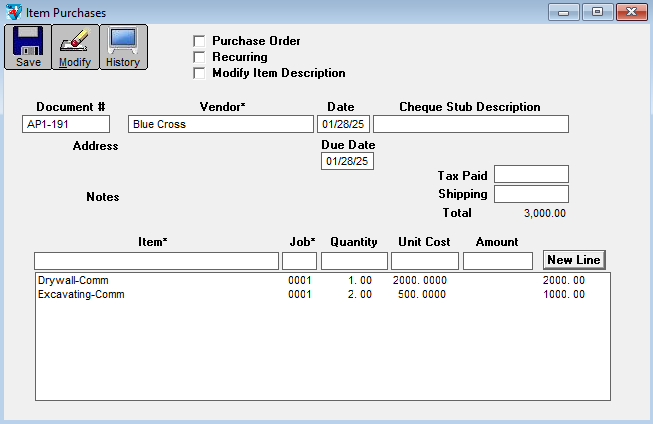Click the Date input field

[343, 124]
